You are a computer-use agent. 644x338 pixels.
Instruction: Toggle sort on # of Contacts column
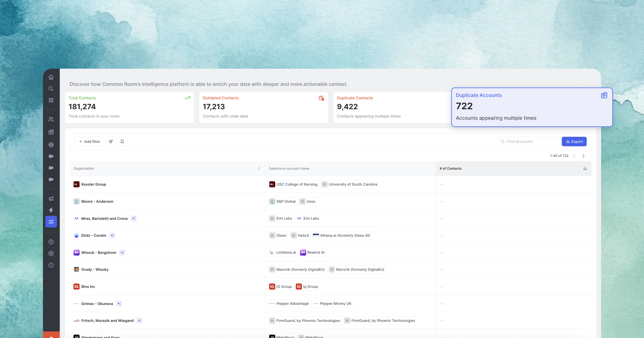tap(585, 168)
